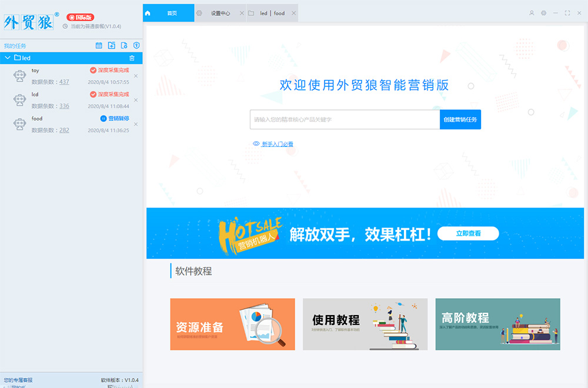Select the led folder row
Viewport: 588px width, 388px height.
(x=71, y=58)
